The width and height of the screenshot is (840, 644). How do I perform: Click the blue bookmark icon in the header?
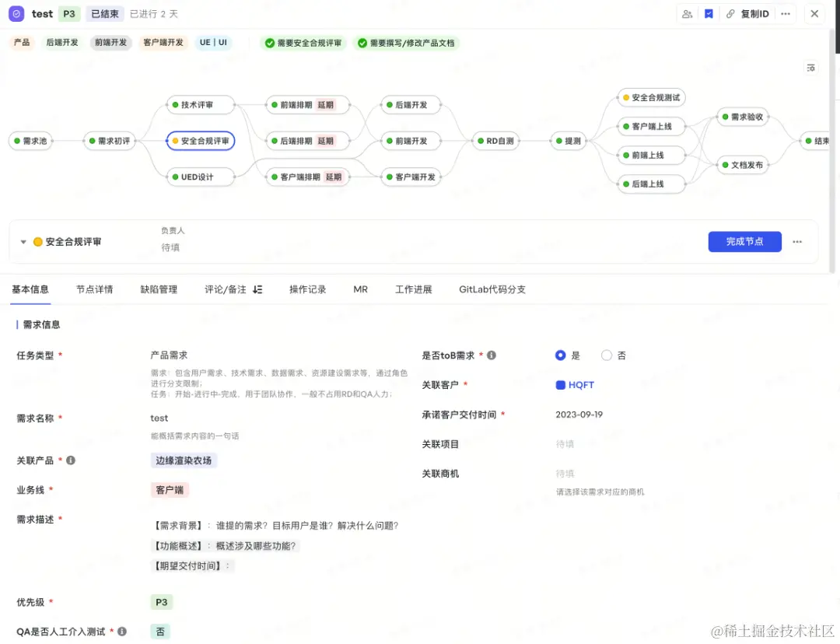(709, 13)
